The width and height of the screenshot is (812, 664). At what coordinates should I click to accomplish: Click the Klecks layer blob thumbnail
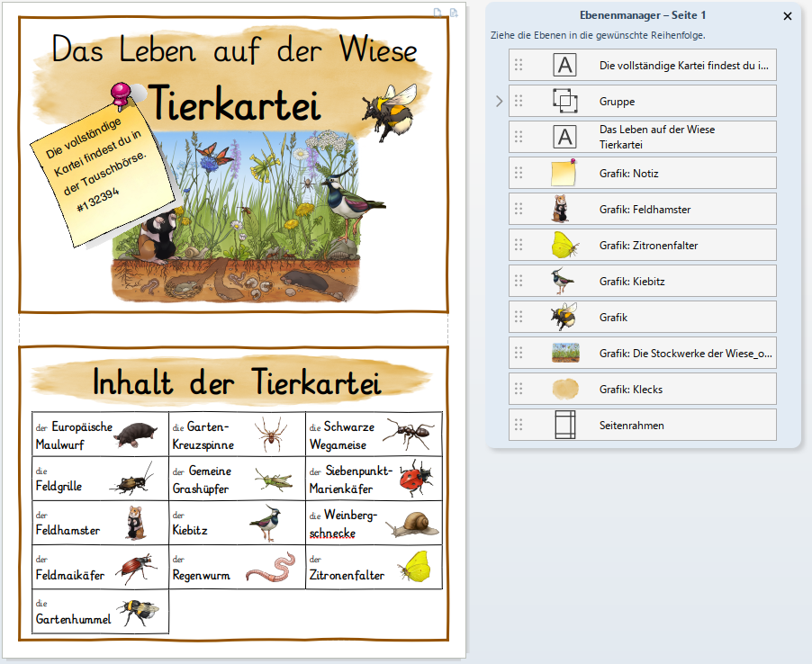pyautogui.click(x=564, y=389)
